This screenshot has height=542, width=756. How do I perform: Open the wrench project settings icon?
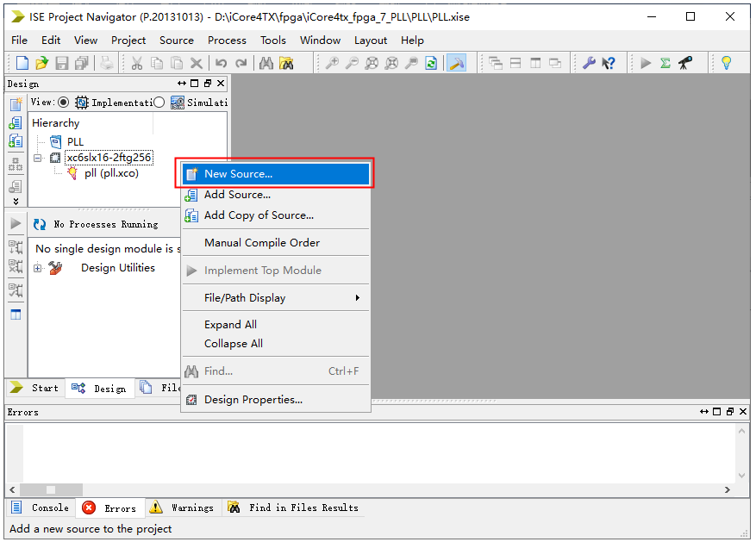click(590, 63)
